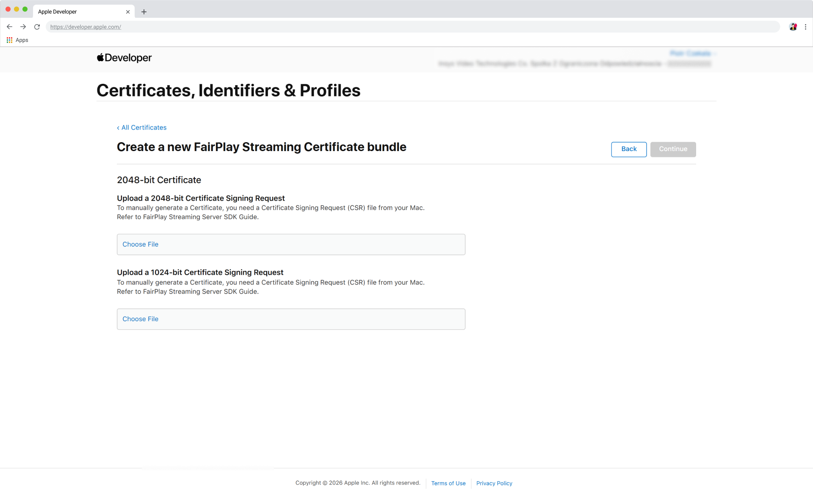Click the Back button
The height and width of the screenshot is (504, 813).
(629, 149)
